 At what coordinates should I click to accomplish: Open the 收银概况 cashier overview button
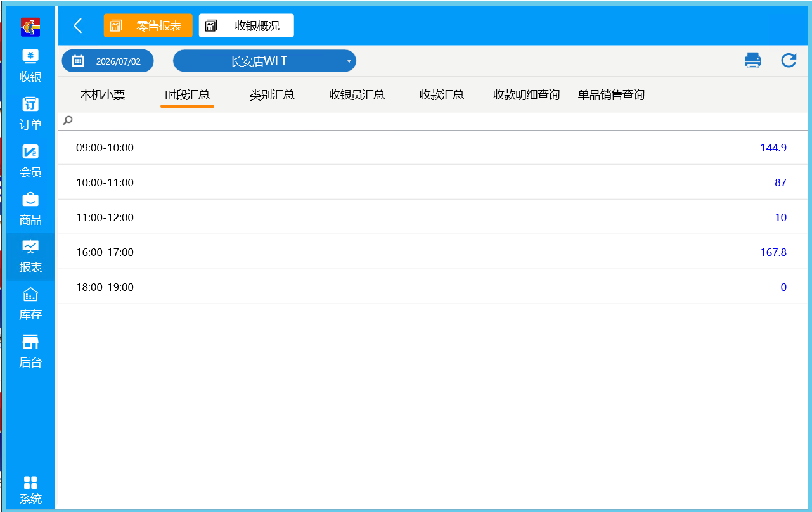point(247,25)
